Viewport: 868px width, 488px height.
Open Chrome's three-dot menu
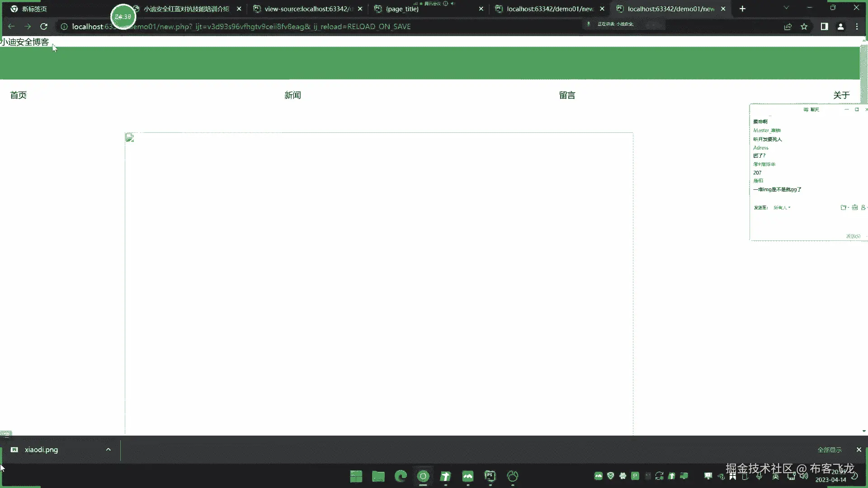857,27
